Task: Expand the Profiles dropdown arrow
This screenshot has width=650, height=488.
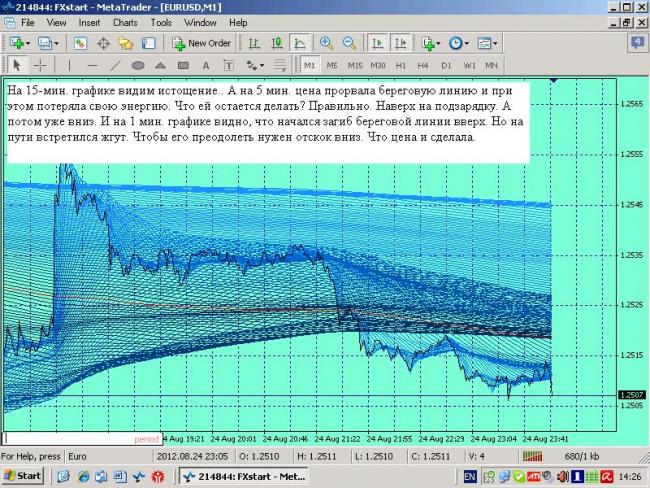Action: pos(56,43)
